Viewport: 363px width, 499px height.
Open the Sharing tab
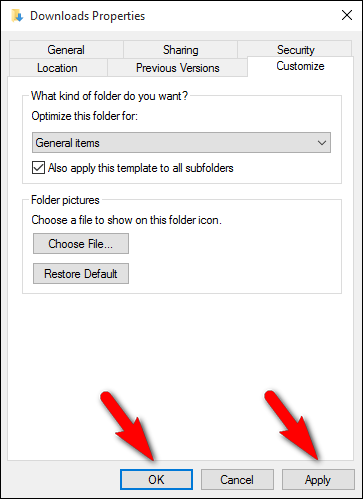point(180,50)
